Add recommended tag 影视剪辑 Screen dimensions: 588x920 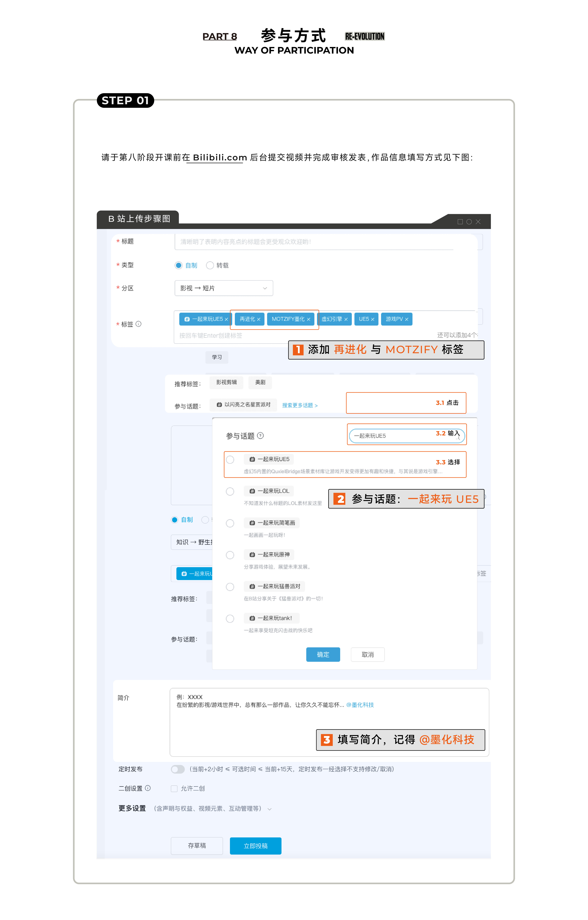[x=226, y=382]
